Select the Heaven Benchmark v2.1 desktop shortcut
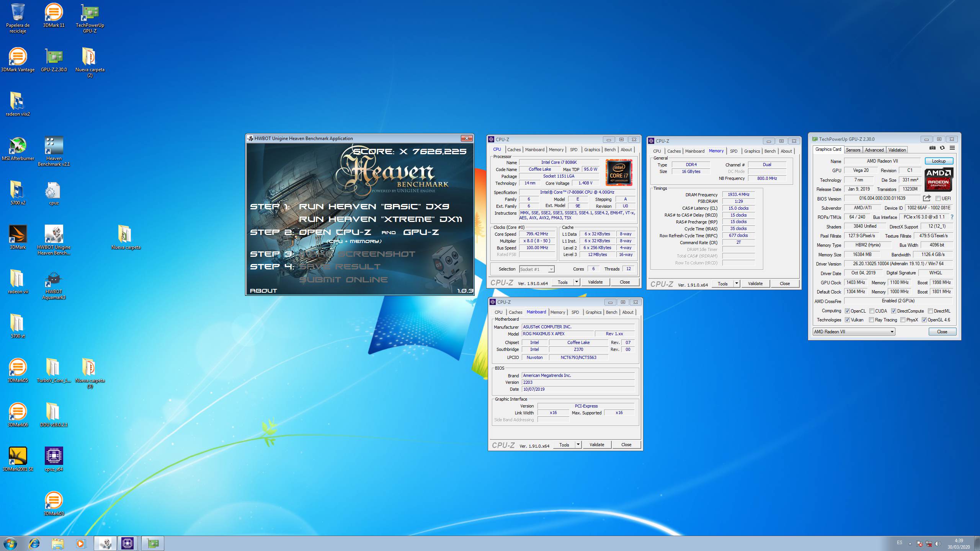 tap(54, 151)
